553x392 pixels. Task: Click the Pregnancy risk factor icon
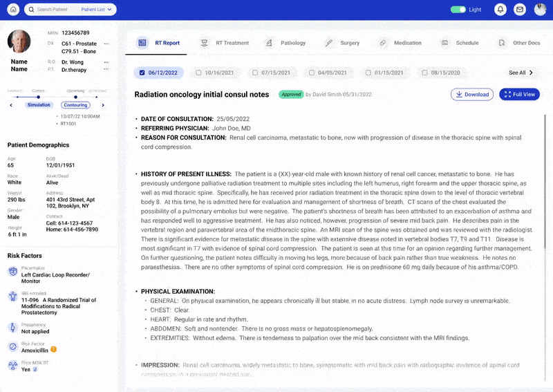tap(12, 328)
